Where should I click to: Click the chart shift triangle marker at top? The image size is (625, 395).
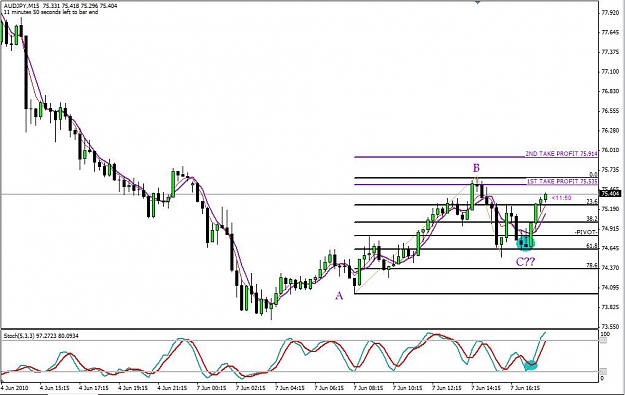click(x=477, y=2)
